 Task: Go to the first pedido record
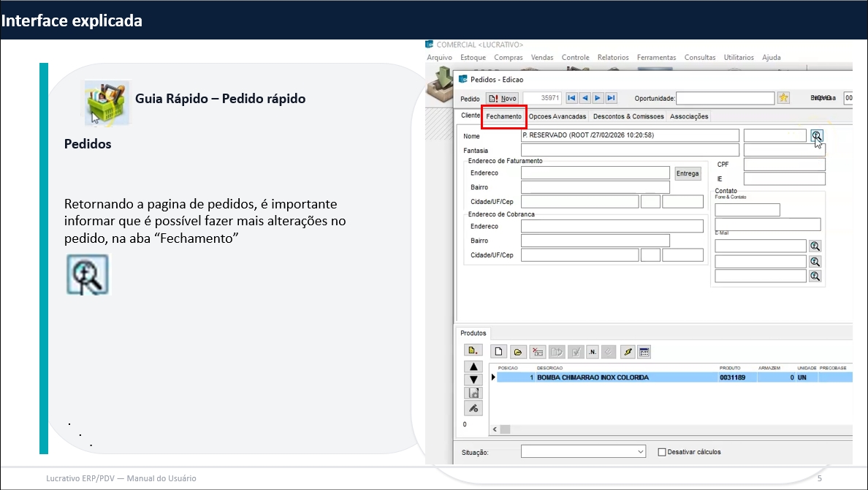click(x=571, y=98)
